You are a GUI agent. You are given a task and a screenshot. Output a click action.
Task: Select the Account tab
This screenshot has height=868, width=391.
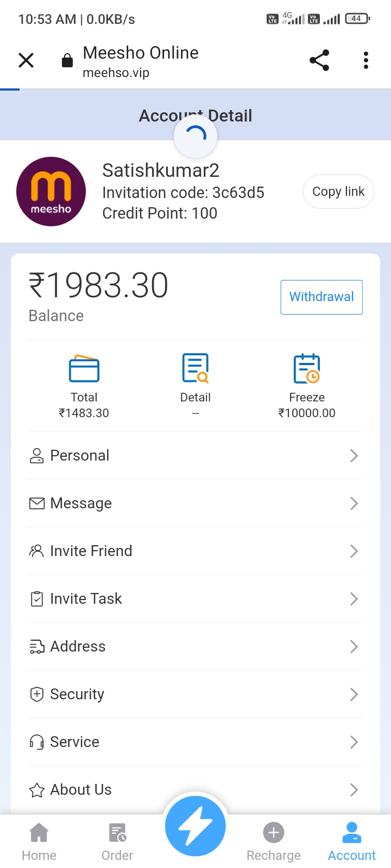[352, 841]
